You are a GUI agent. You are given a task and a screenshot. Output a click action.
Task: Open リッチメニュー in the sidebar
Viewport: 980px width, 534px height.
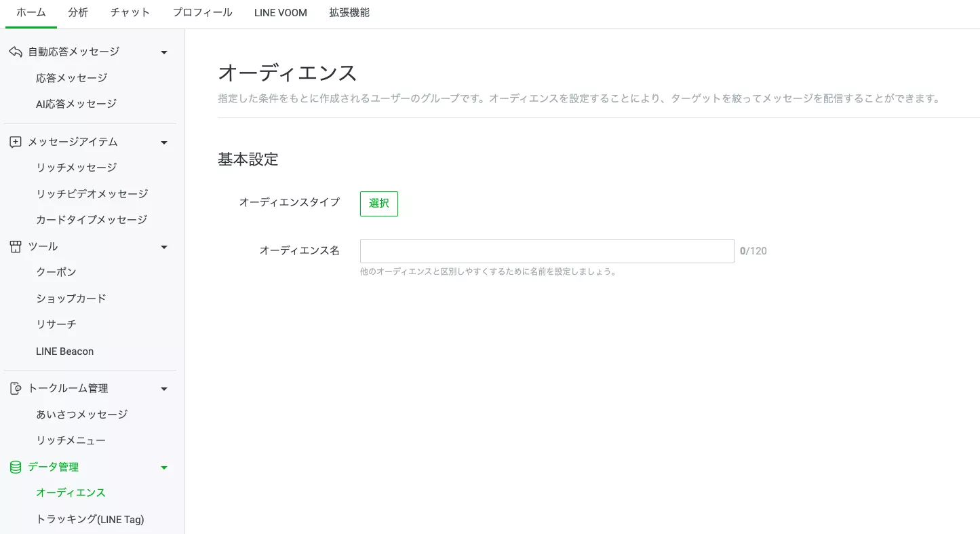[x=71, y=440]
